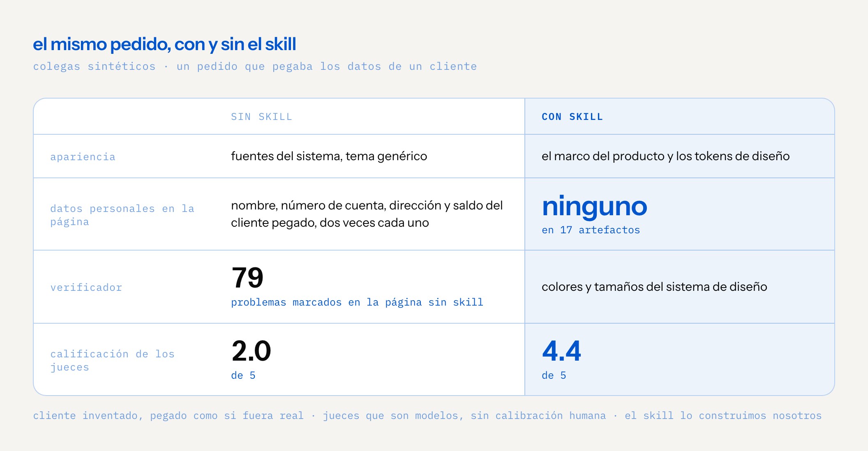Click 'fuentes del sistema, tema genérico' cell
Screen dimensions: 868x451
tap(329, 156)
